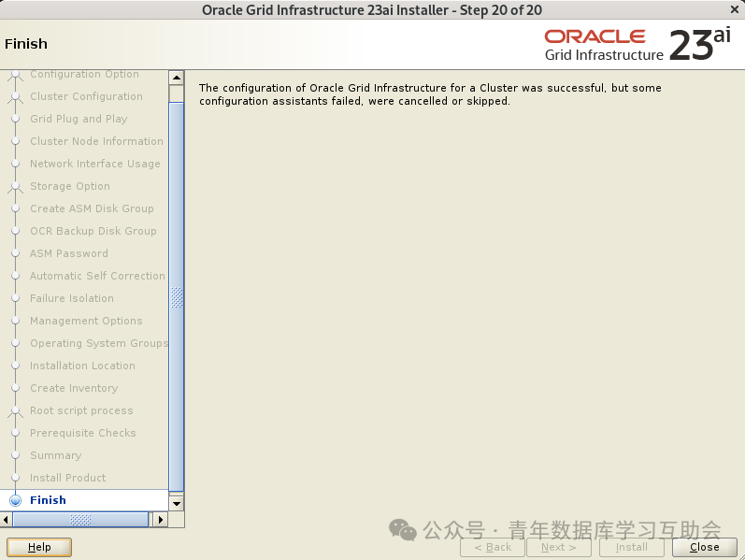Select the Configuration Option step
Viewport: 745px width, 560px height.
point(84,75)
